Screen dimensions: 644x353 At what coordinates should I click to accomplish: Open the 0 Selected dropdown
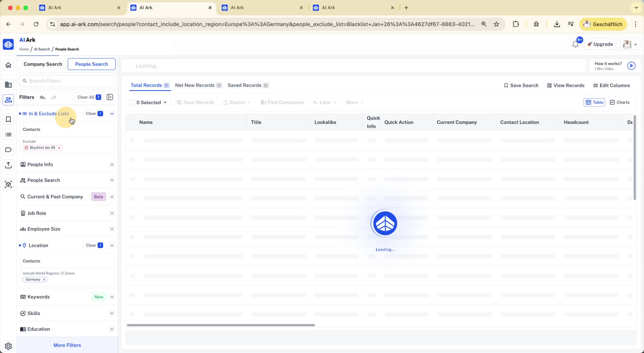[152, 102]
